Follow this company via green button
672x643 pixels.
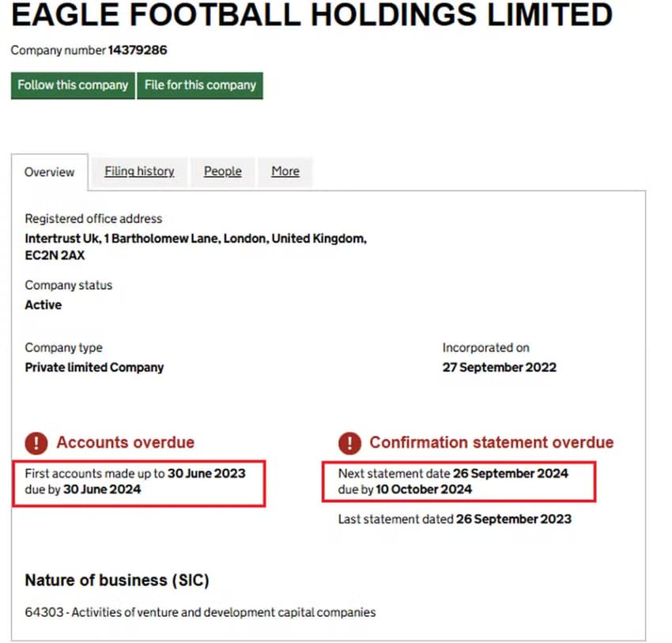(x=73, y=85)
